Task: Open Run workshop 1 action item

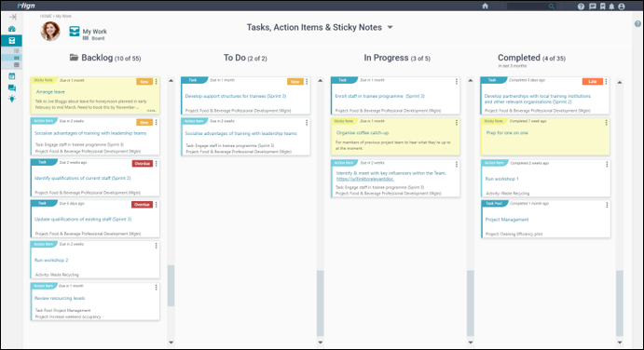Action: pyautogui.click(x=502, y=179)
